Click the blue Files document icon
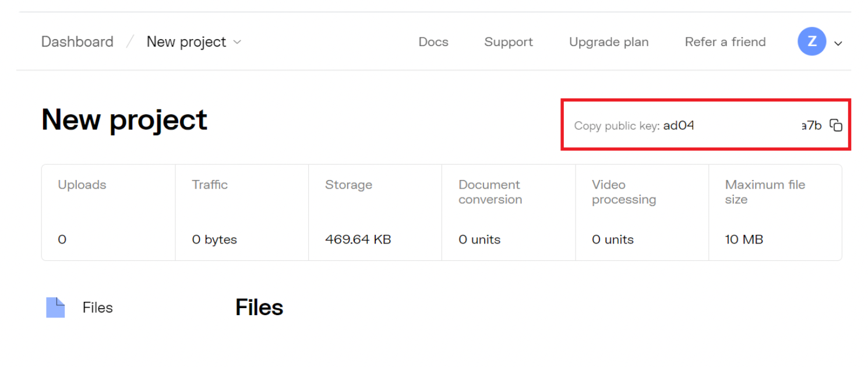 tap(55, 308)
